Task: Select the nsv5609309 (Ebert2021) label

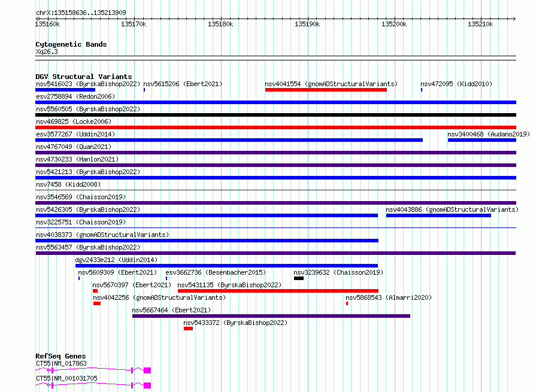Action: pos(117,272)
